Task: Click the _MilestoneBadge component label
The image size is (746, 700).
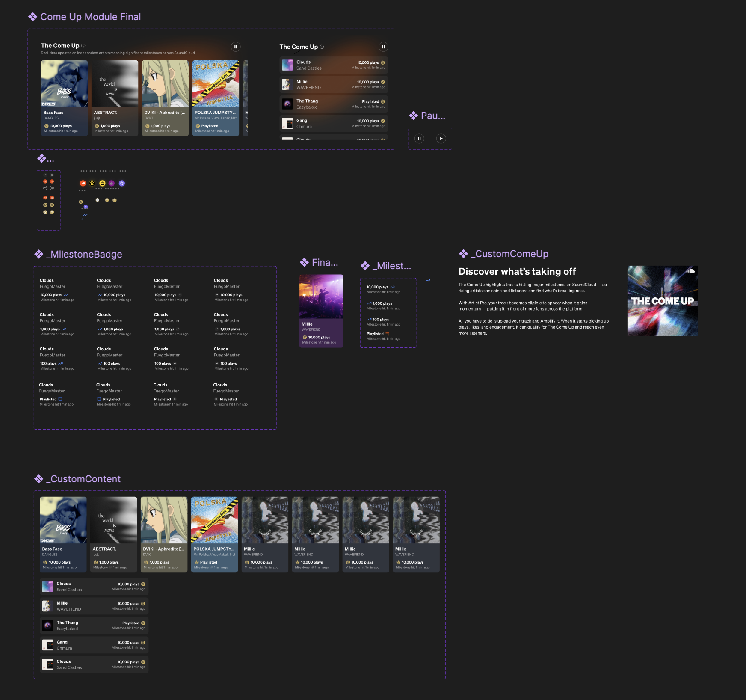Action: click(78, 254)
